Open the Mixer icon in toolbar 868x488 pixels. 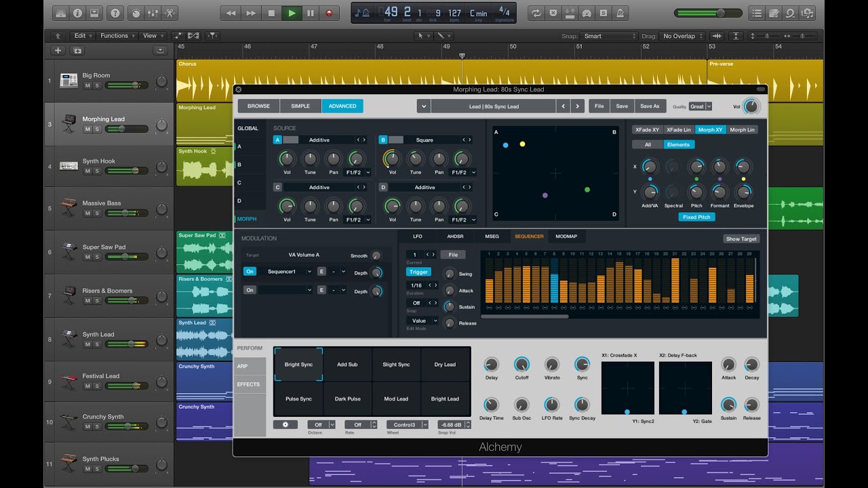[x=153, y=13]
